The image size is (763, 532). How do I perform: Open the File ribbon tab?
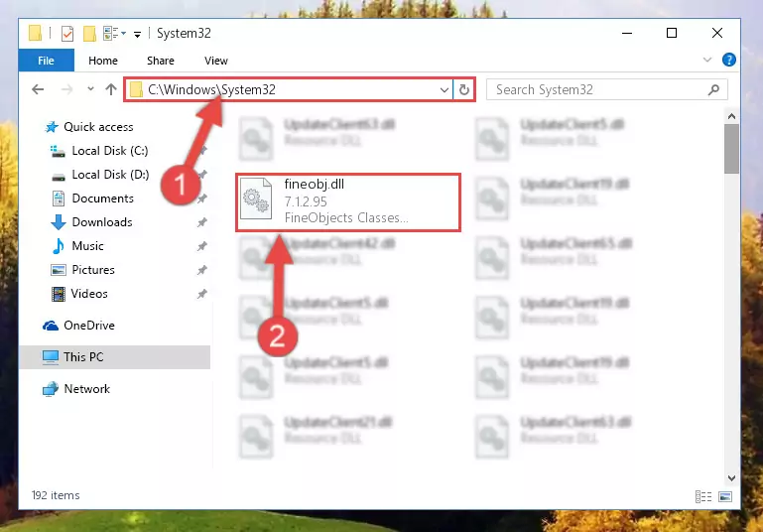(x=47, y=61)
